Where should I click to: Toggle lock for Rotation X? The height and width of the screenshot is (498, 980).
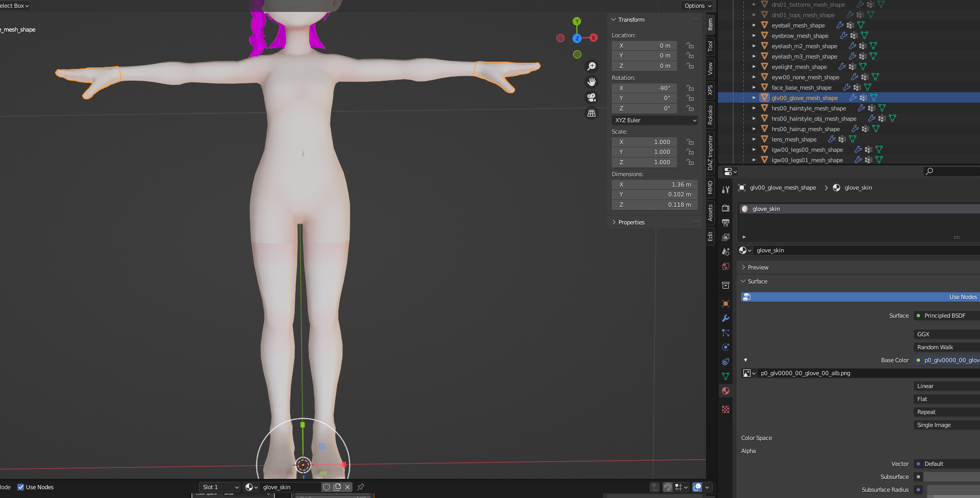690,88
